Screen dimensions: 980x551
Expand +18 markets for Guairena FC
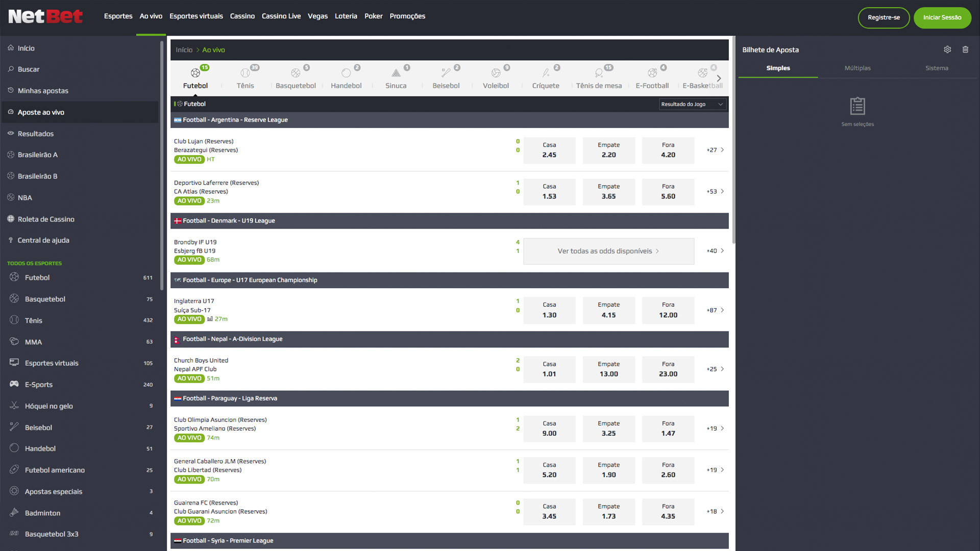pos(716,511)
